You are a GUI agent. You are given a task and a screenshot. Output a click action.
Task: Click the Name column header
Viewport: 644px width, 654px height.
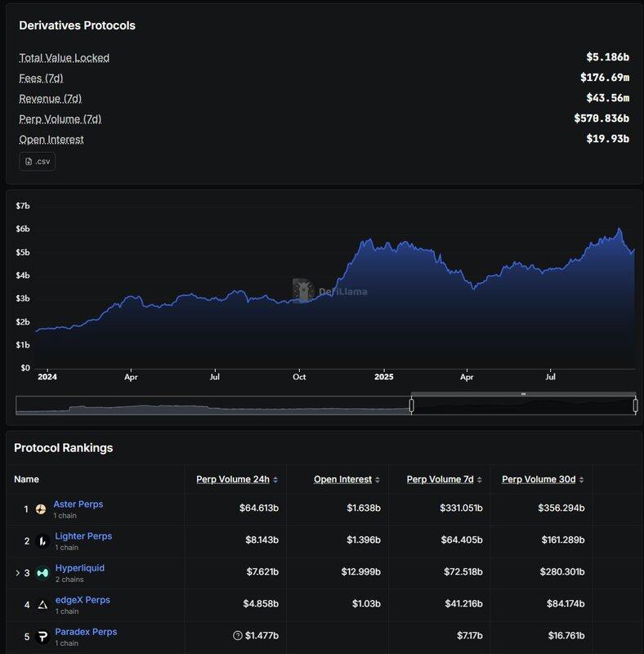pos(27,479)
